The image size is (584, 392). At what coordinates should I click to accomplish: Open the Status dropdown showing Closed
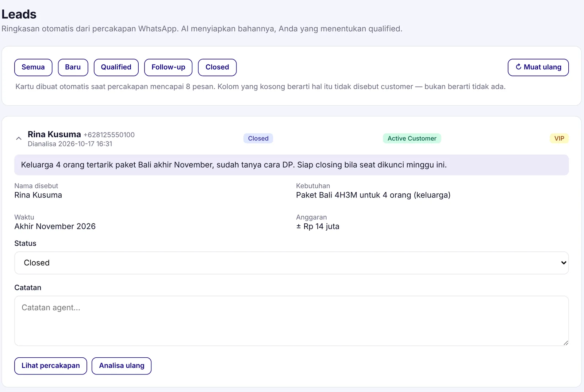pos(292,263)
